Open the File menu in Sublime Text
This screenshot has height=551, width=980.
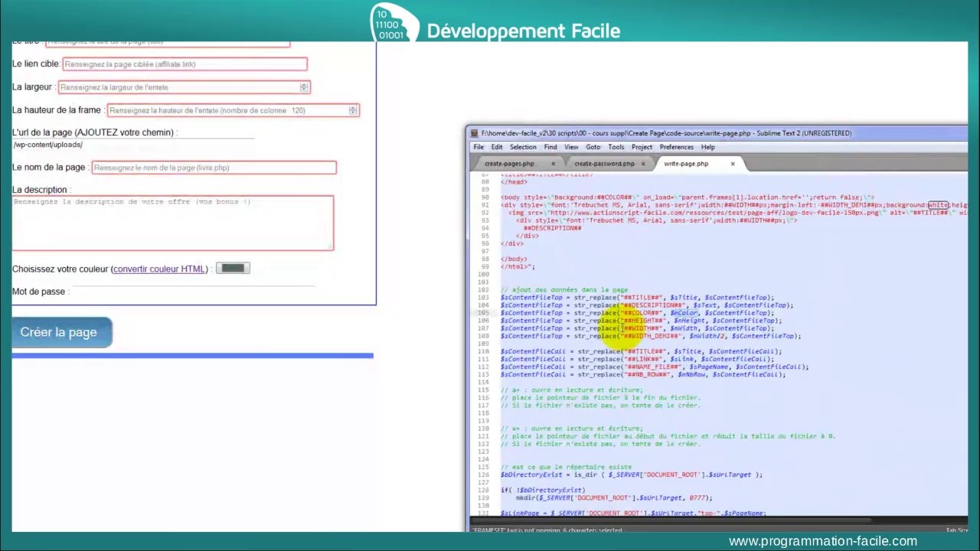(479, 147)
